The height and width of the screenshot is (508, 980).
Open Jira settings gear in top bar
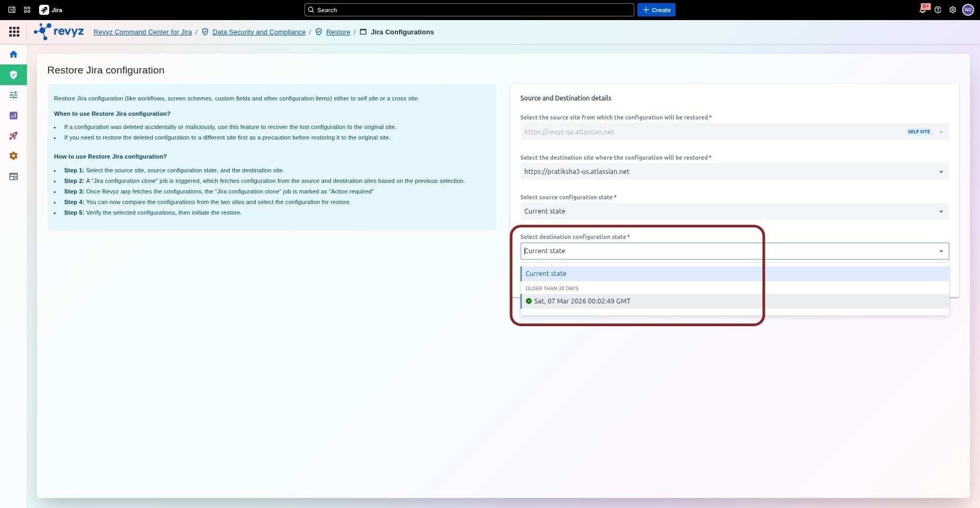(x=953, y=10)
